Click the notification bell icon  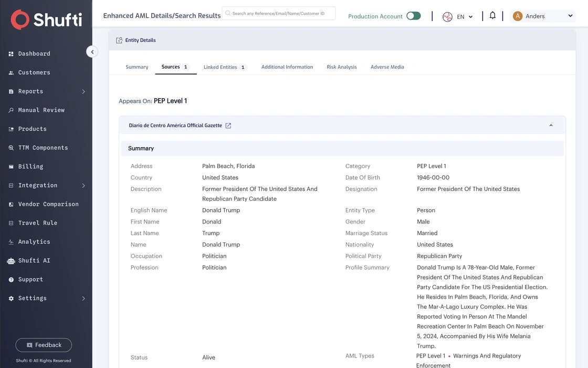(492, 15)
